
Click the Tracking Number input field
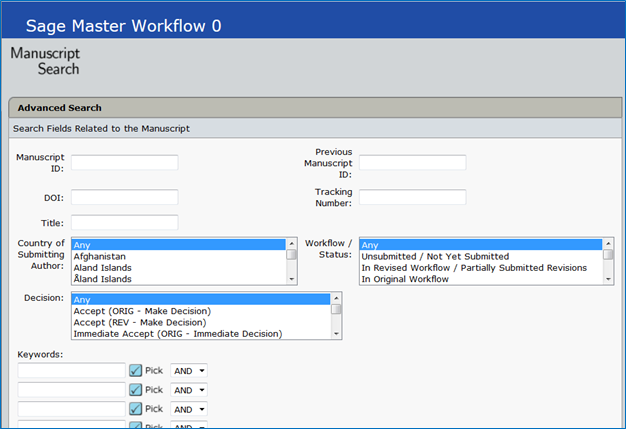click(412, 197)
